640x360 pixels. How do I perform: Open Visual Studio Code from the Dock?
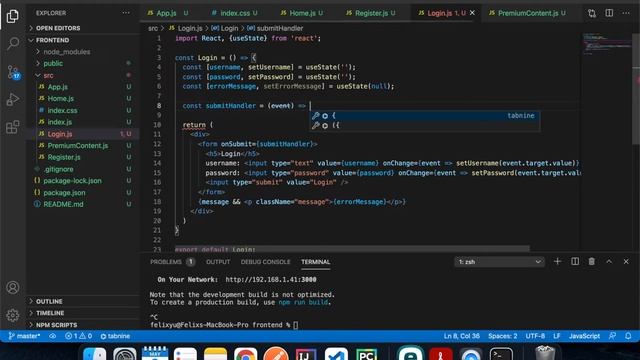[x=336, y=353]
